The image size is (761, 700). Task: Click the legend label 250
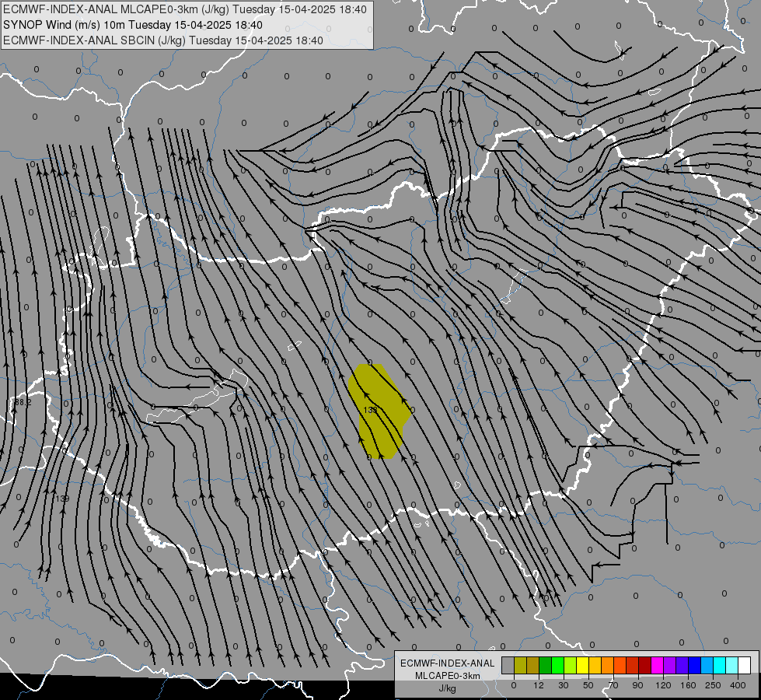pyautogui.click(x=713, y=685)
